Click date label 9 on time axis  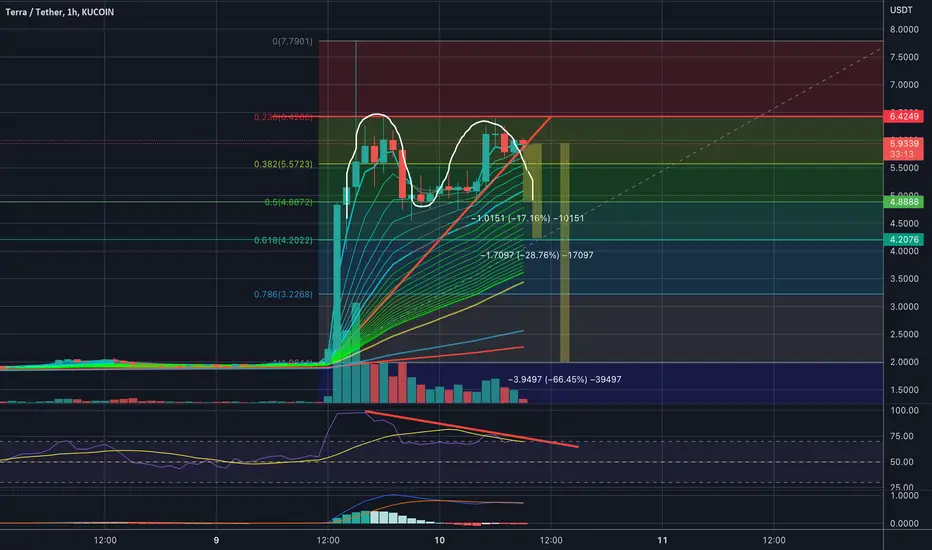click(216, 540)
